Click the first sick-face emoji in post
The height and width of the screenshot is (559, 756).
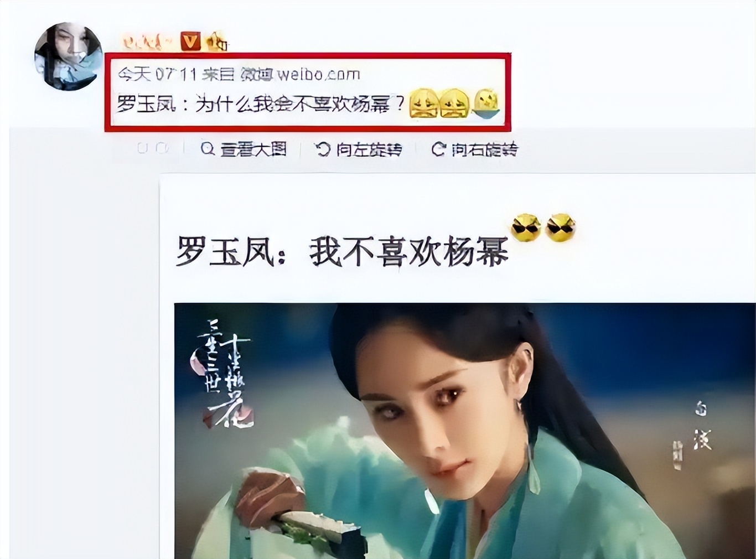424,103
